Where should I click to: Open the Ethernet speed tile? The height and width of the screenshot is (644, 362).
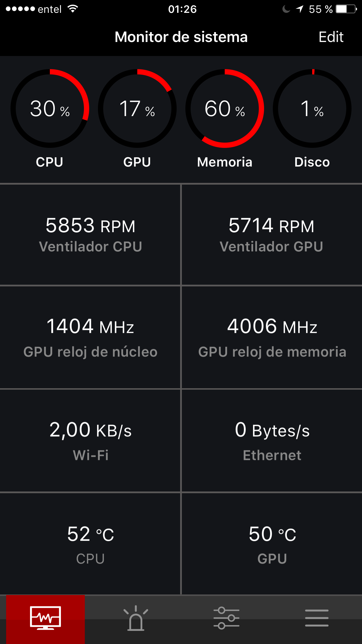(x=272, y=440)
